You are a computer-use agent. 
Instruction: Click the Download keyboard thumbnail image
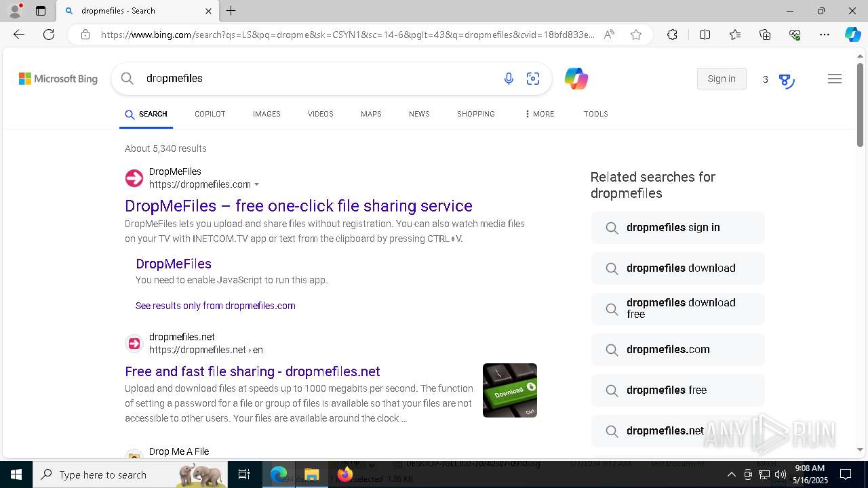click(510, 390)
